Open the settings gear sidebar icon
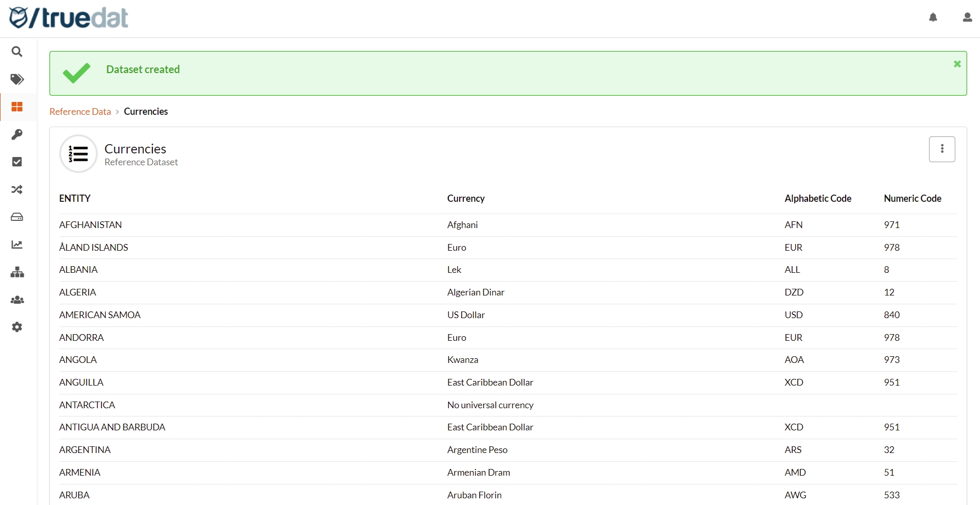980x505 pixels. pyautogui.click(x=17, y=327)
